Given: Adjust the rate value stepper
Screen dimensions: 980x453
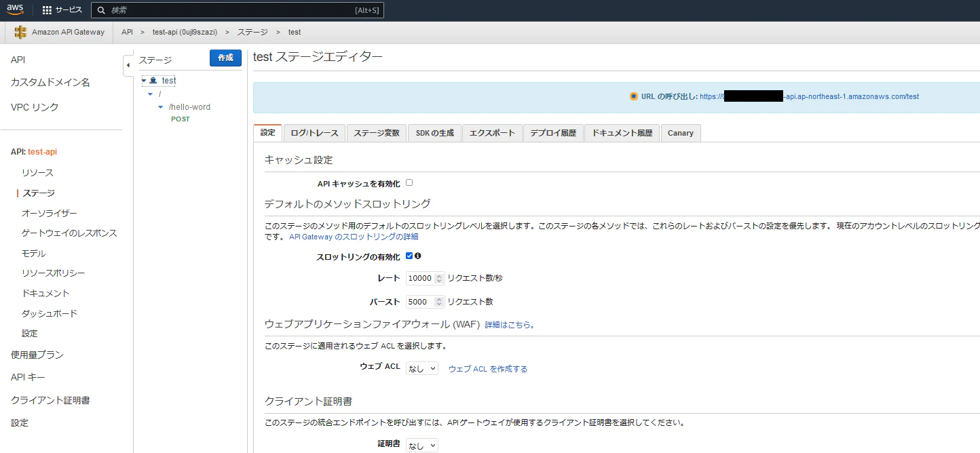Looking at the screenshot, I should (x=440, y=278).
